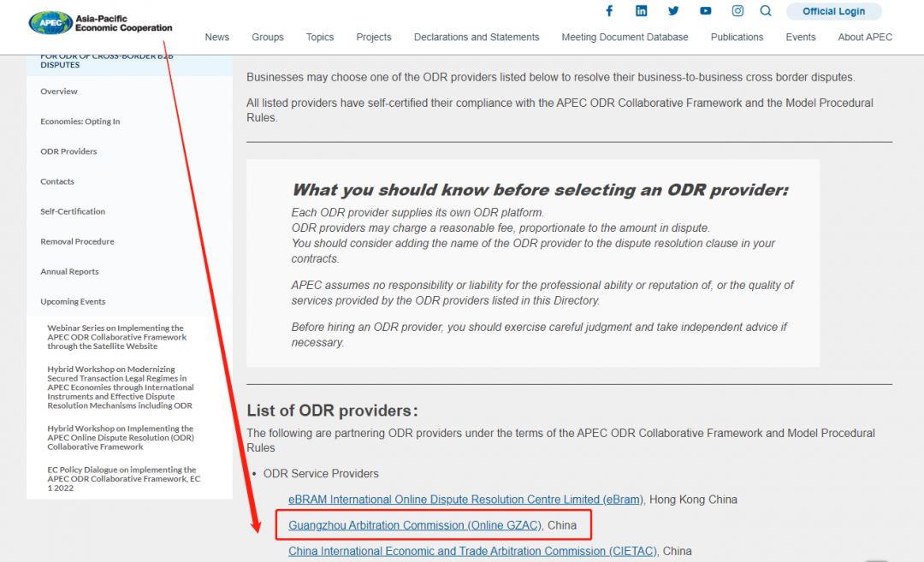Open the Groups menu
Screen dimensions: 924x562
pos(268,37)
